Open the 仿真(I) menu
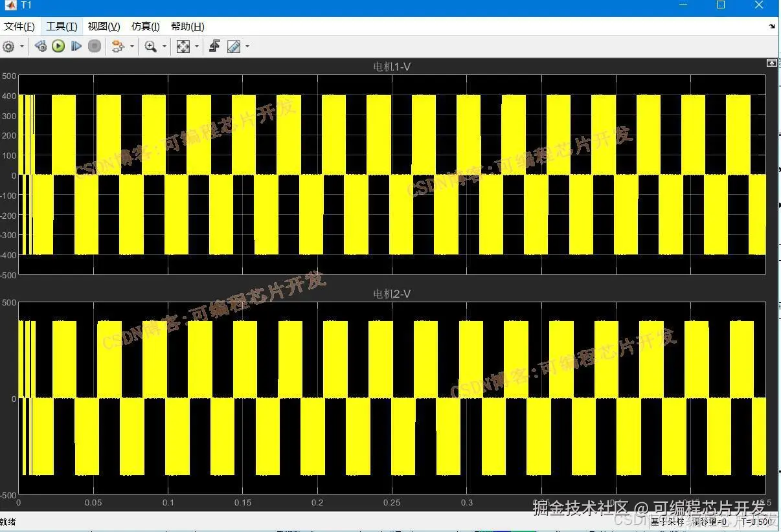Screen dimensions: 781x532 146,27
